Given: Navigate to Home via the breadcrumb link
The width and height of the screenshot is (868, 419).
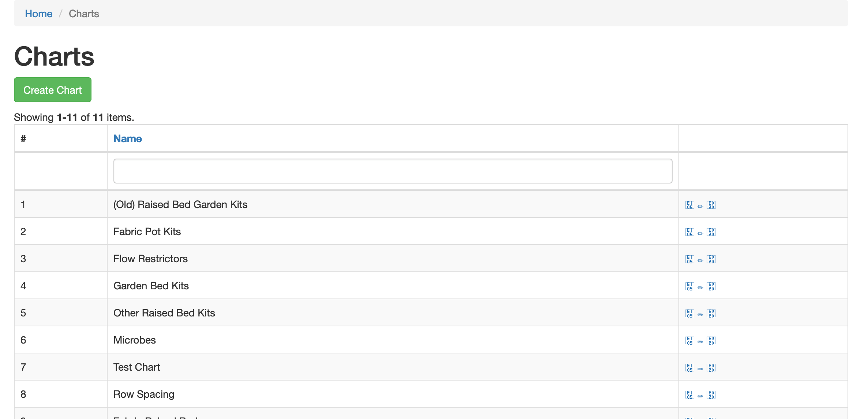Looking at the screenshot, I should 38,14.
